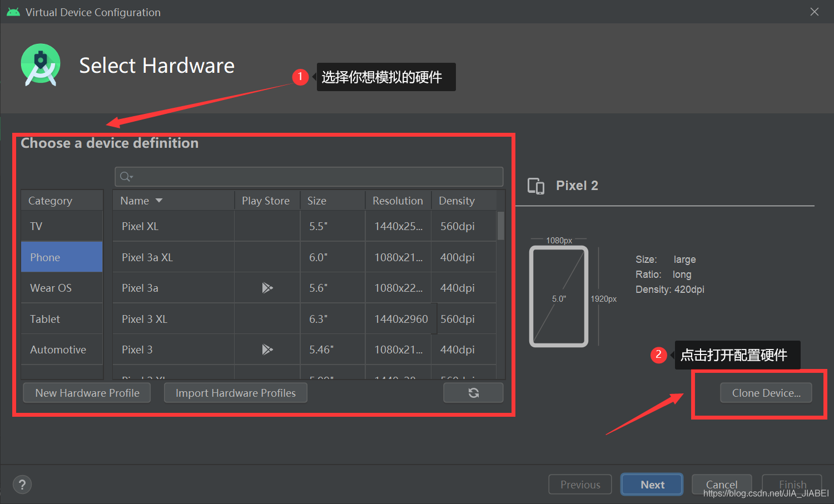Click the Size column header
Image resolution: width=834 pixels, height=504 pixels.
click(332, 201)
